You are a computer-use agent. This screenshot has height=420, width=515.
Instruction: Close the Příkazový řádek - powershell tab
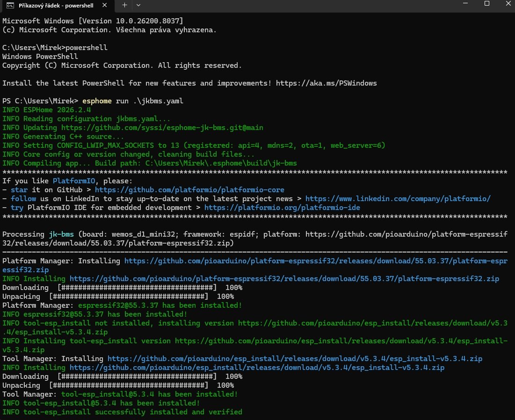tap(104, 5)
